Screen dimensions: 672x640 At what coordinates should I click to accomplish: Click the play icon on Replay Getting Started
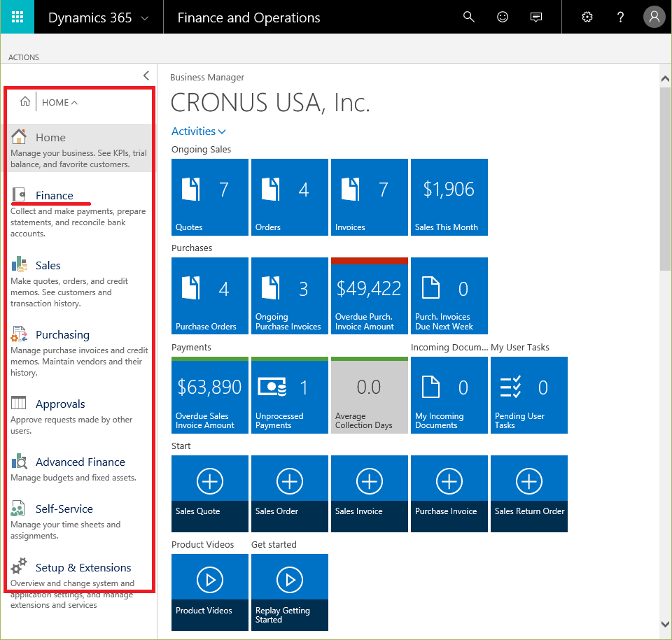click(x=290, y=580)
